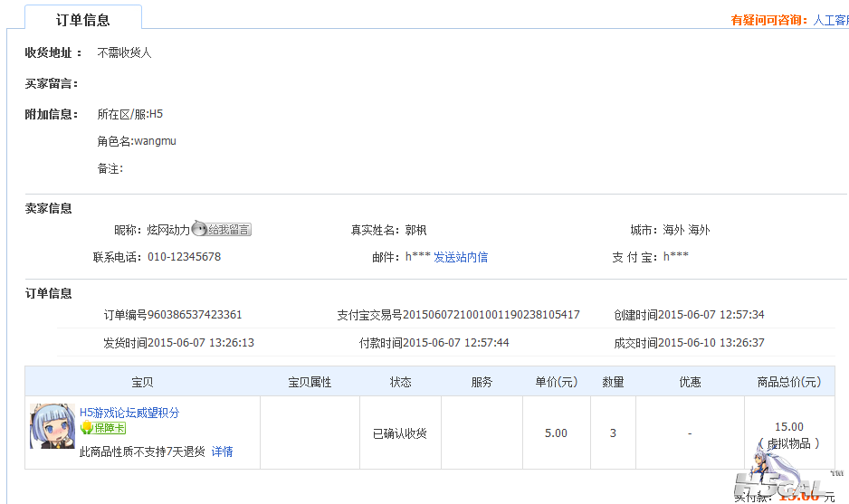The height and width of the screenshot is (504, 849).
Task: Click the 状态 column header
Action: click(x=401, y=382)
